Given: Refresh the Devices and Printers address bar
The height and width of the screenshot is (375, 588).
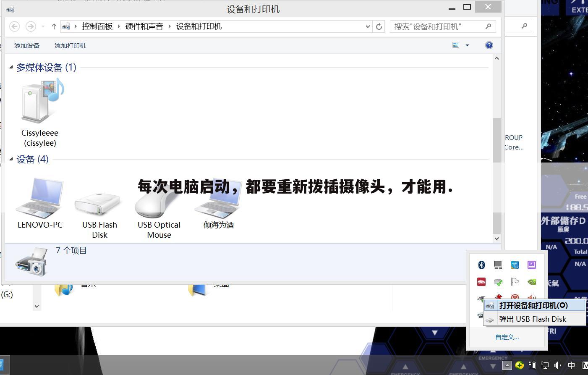Looking at the screenshot, I should [379, 26].
